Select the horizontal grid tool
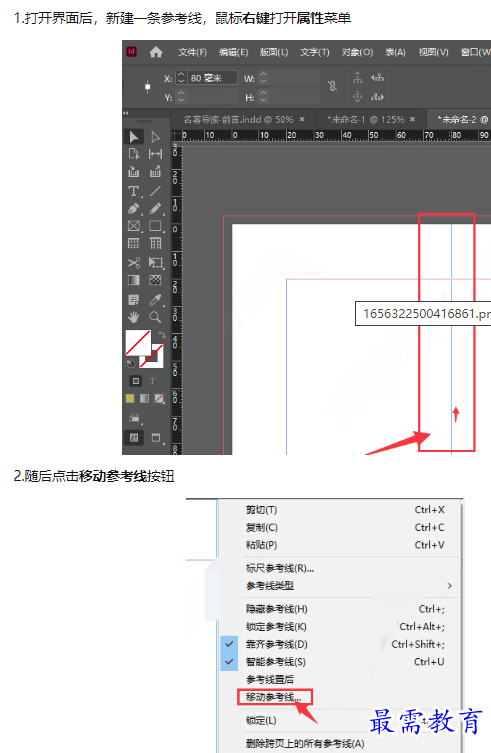 134,243
